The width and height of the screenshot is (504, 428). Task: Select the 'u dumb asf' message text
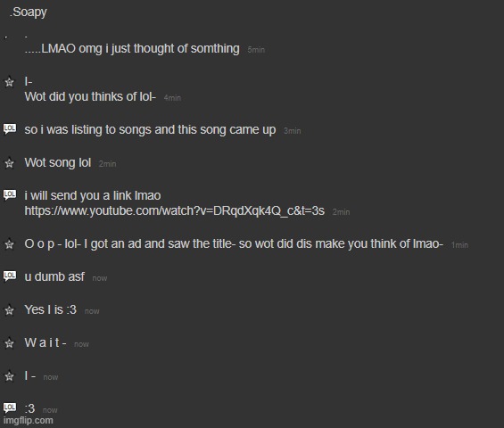coord(54,276)
